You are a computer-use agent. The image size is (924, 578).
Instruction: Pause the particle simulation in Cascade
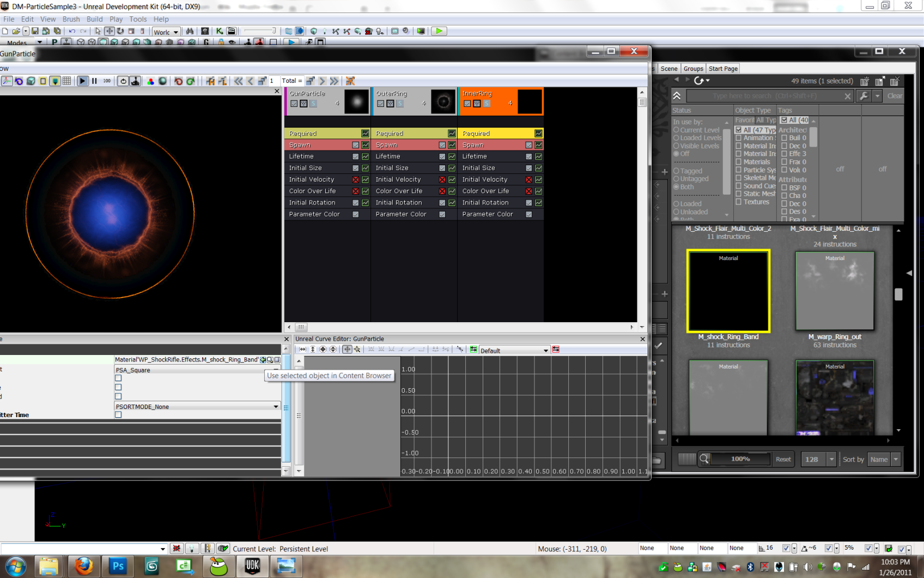pyautogui.click(x=94, y=81)
